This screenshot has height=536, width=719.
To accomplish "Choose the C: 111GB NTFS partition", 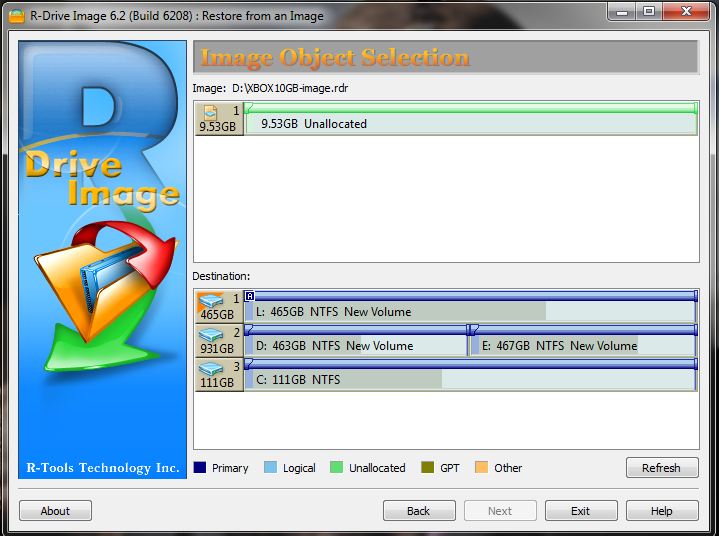I will click(x=470, y=380).
